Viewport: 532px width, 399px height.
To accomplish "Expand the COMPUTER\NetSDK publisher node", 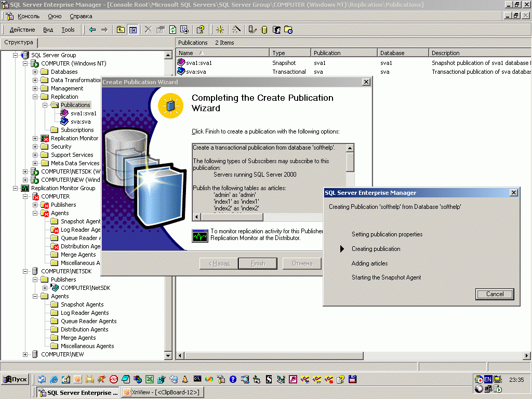I will [x=45, y=288].
